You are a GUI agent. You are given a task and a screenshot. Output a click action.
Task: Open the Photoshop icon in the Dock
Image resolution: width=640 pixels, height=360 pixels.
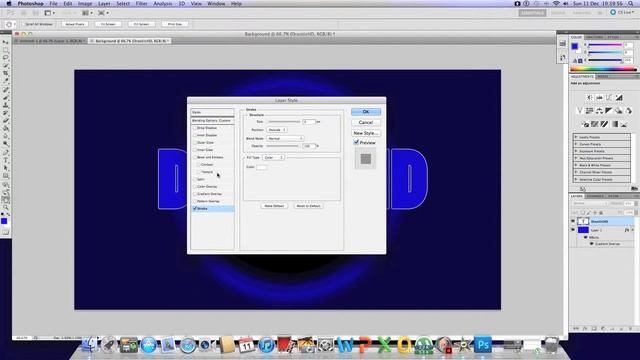point(483,344)
